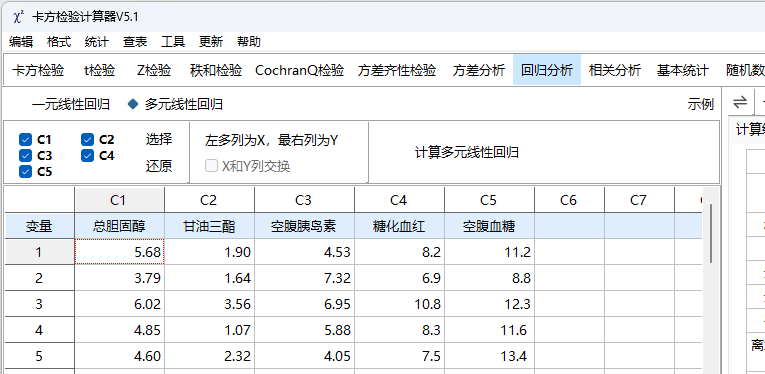Open the 帮助 menu
The height and width of the screenshot is (374, 765).
click(x=249, y=42)
